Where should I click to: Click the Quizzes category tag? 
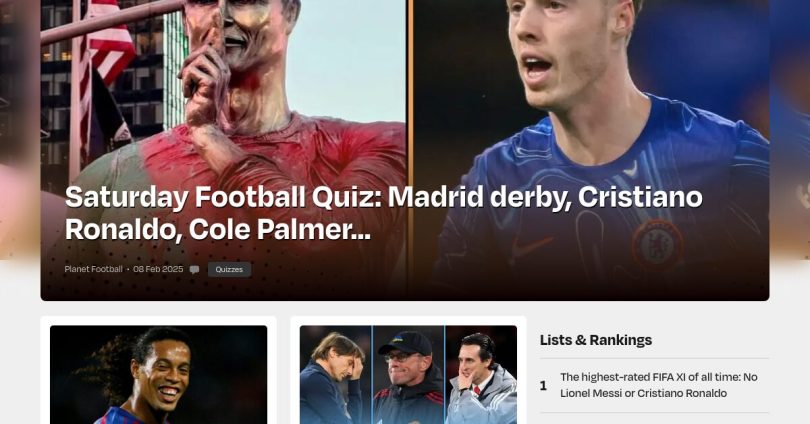coord(229,270)
